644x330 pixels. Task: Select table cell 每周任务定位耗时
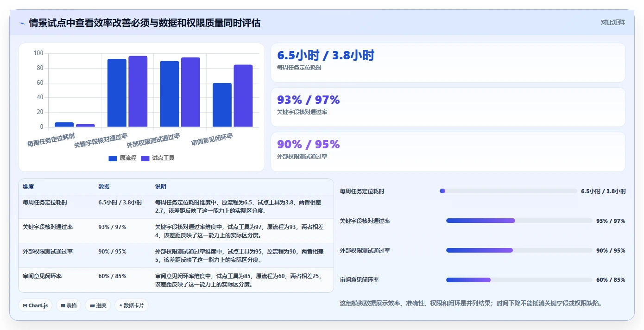coord(45,203)
